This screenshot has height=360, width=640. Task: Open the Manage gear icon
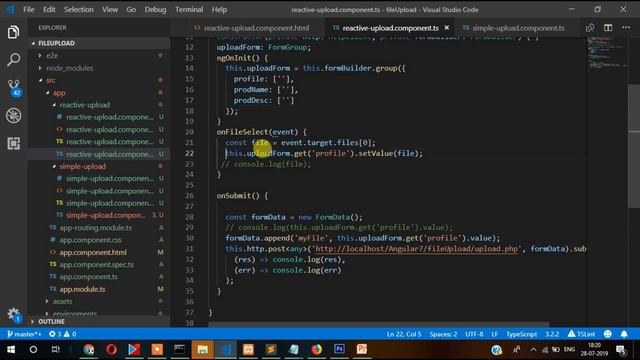pos(13,314)
